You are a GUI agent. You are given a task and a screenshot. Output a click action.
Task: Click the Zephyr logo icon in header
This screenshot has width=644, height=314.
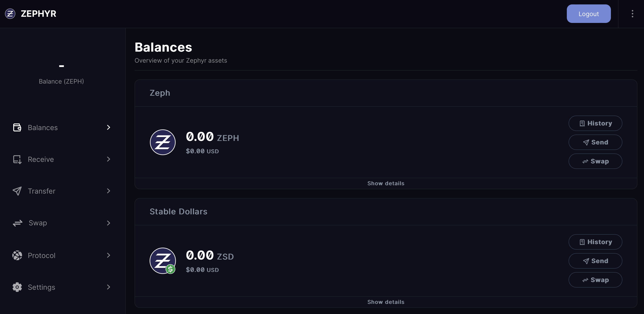[x=10, y=14]
